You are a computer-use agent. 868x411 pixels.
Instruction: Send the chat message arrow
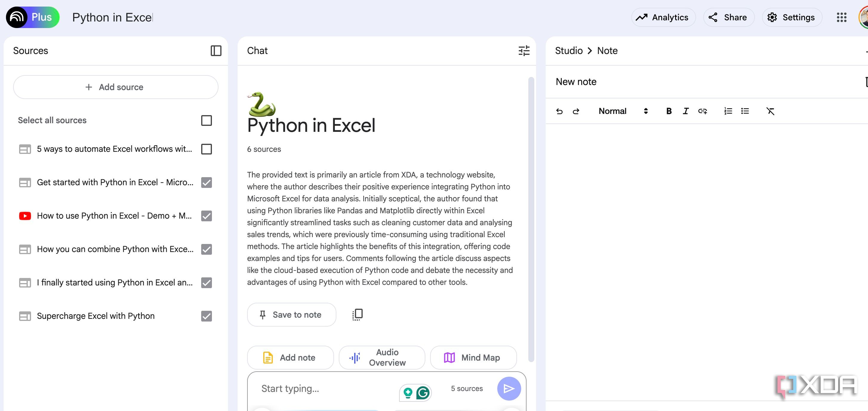pyautogui.click(x=509, y=388)
